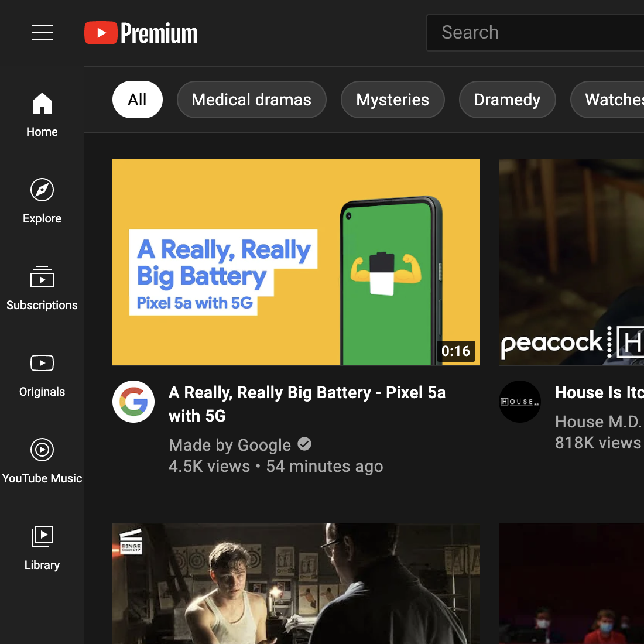Click the House M.D. channel avatar

click(520, 402)
